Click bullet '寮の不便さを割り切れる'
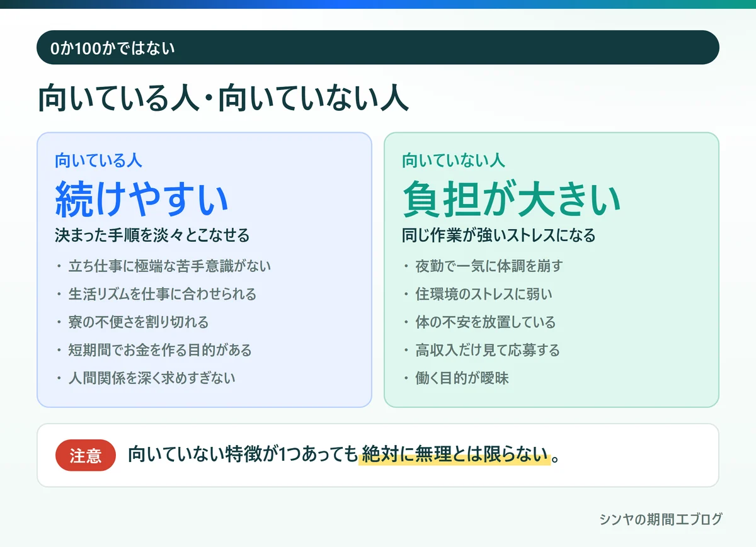756x547 pixels. pyautogui.click(x=139, y=322)
